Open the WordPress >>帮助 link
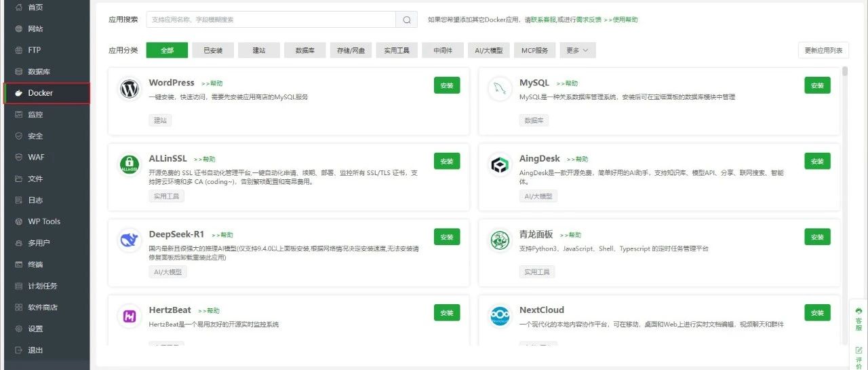Screen dimensions: 868x370 click(x=212, y=84)
